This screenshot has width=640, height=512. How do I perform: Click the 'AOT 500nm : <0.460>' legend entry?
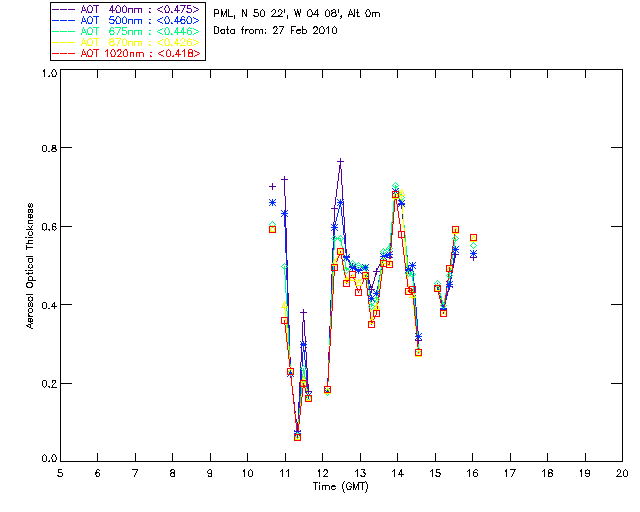[x=127, y=20]
